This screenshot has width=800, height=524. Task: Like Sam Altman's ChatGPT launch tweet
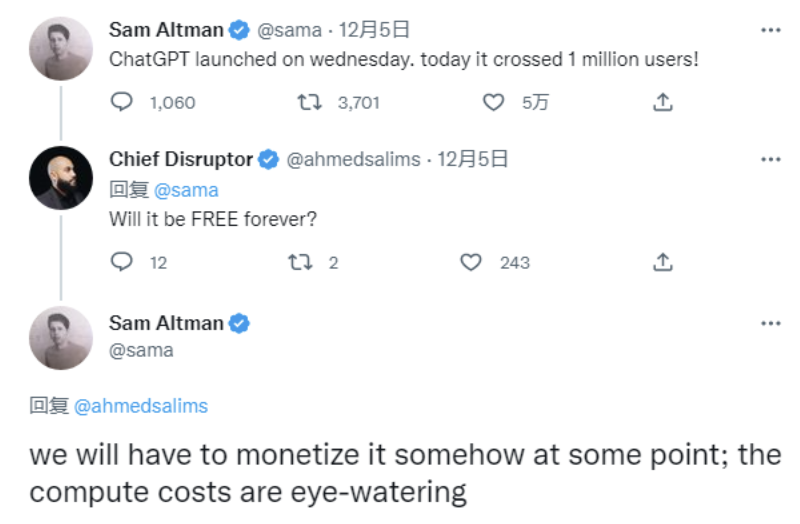(x=493, y=102)
